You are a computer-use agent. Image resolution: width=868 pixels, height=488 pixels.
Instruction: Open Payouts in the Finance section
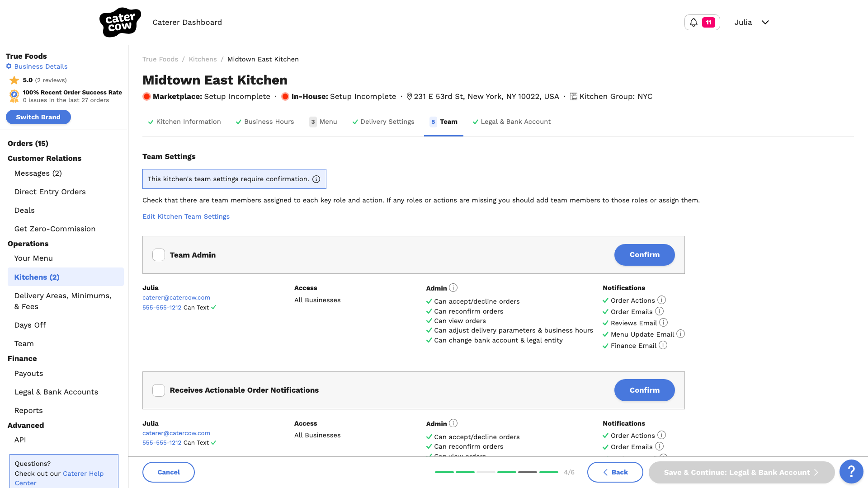pos(28,373)
